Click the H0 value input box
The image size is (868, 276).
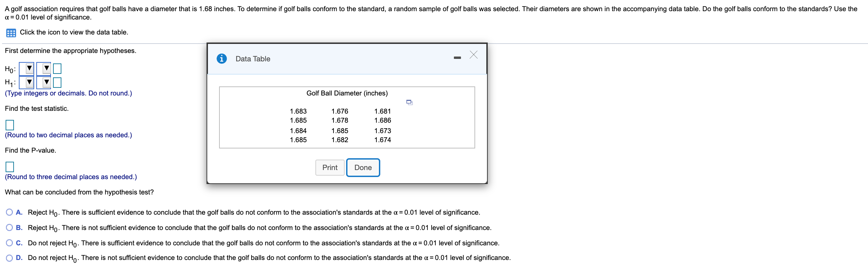point(57,69)
